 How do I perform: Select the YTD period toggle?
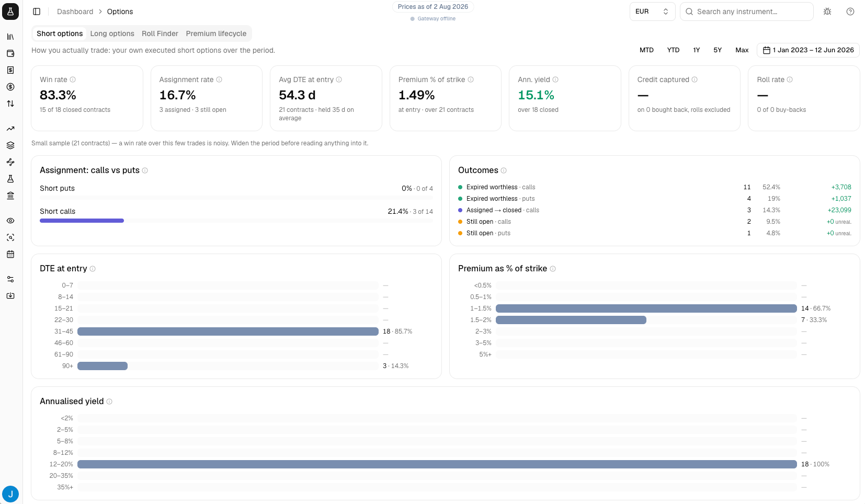(x=673, y=50)
